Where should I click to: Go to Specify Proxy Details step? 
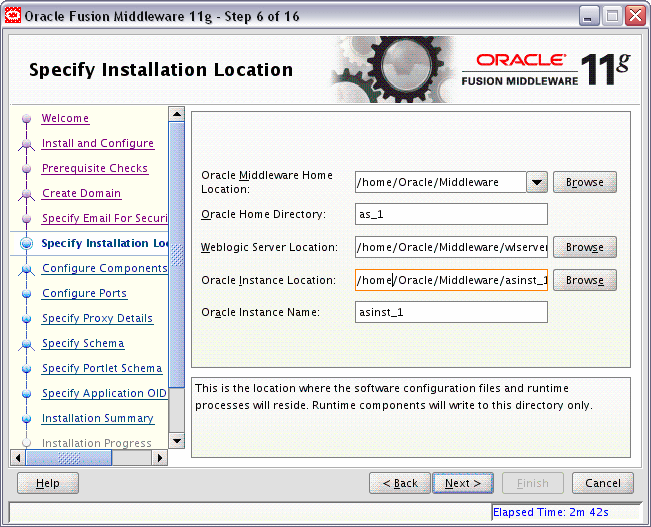pyautogui.click(x=98, y=318)
